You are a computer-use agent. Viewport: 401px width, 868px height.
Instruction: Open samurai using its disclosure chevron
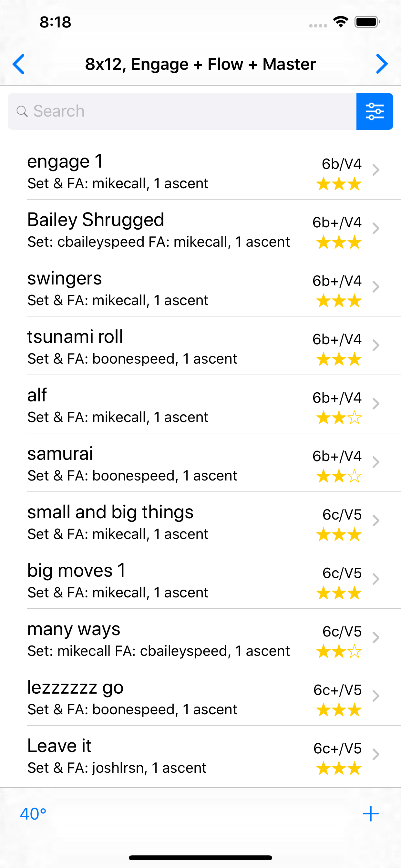point(376,462)
